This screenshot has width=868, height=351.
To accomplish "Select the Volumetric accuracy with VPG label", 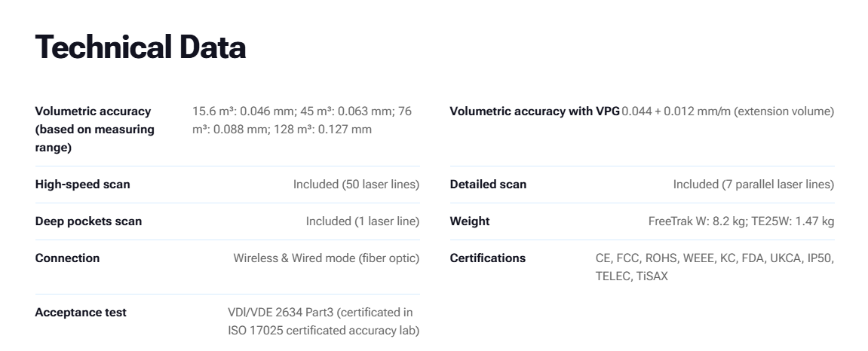I will click(x=535, y=111).
